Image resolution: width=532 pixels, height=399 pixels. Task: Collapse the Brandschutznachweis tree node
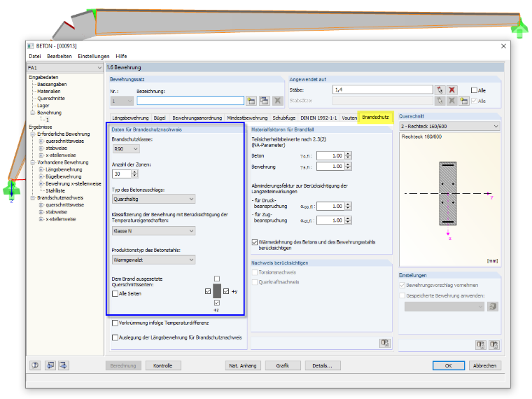pos(33,198)
